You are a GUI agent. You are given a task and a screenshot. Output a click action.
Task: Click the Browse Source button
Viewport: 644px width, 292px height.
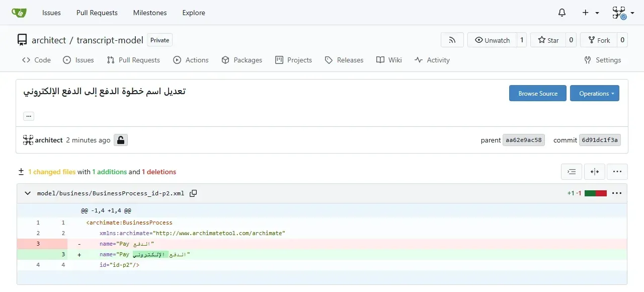tap(538, 93)
